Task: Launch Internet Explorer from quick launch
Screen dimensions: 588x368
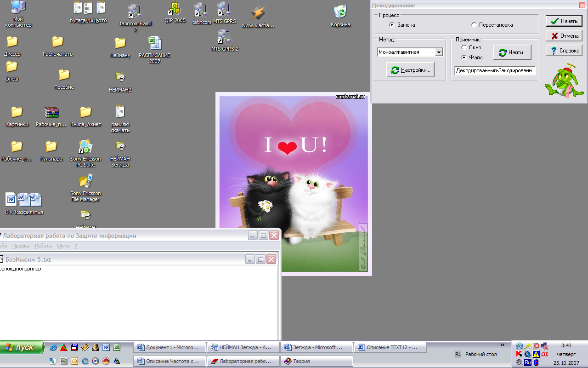Action: [x=53, y=348]
